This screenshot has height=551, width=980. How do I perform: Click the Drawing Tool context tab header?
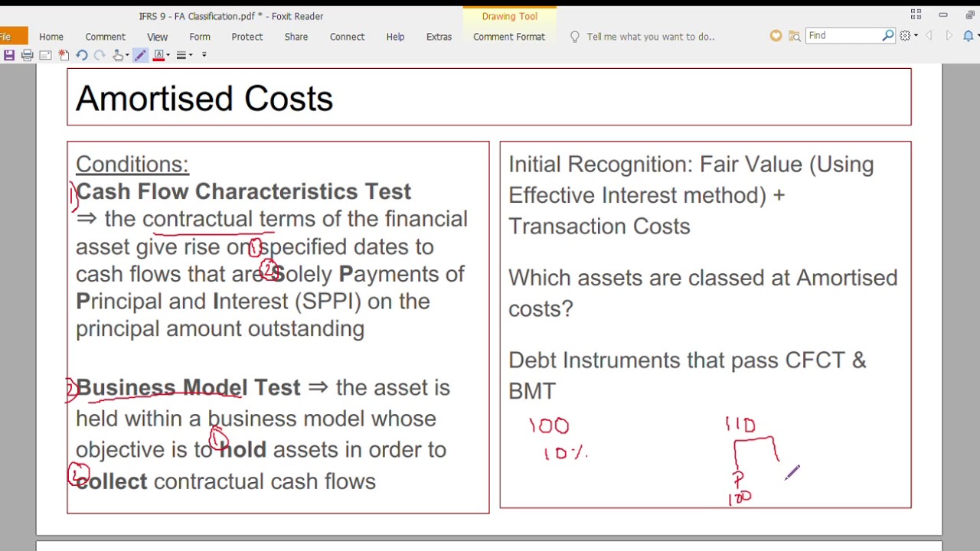510,16
